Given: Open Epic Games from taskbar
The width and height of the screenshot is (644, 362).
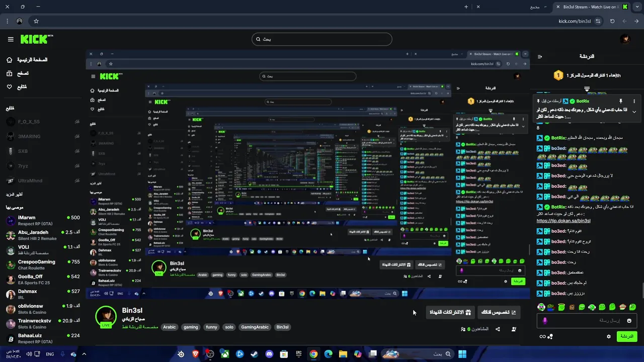Looking at the screenshot, I should 299,354.
